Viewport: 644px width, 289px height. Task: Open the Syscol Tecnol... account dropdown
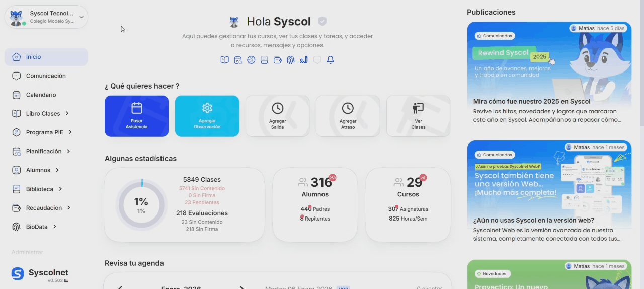[x=46, y=17]
